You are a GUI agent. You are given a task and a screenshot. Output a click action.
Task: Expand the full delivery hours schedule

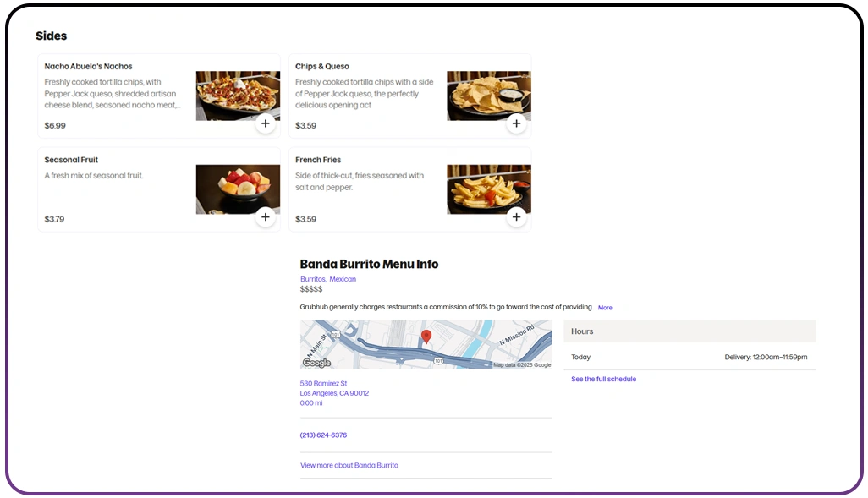point(602,379)
